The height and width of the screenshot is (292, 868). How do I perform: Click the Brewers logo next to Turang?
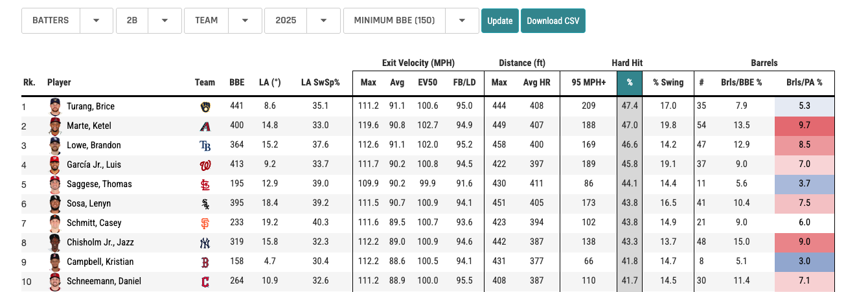[205, 107]
